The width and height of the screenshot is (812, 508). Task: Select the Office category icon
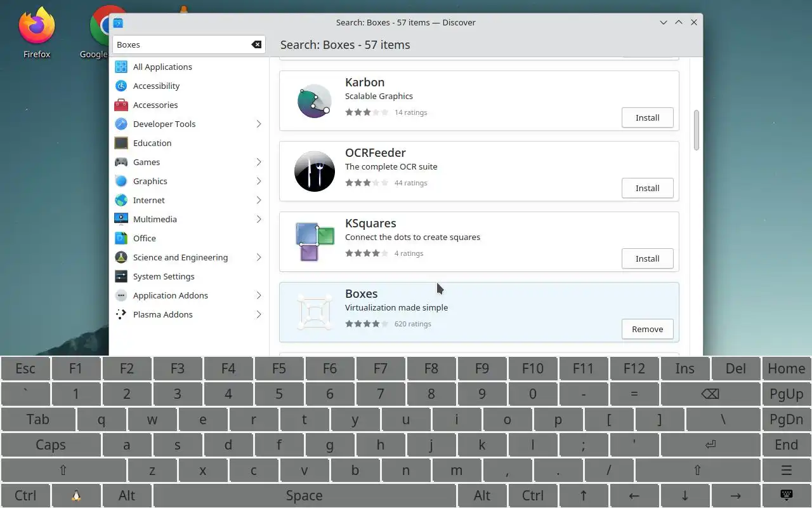(x=121, y=238)
